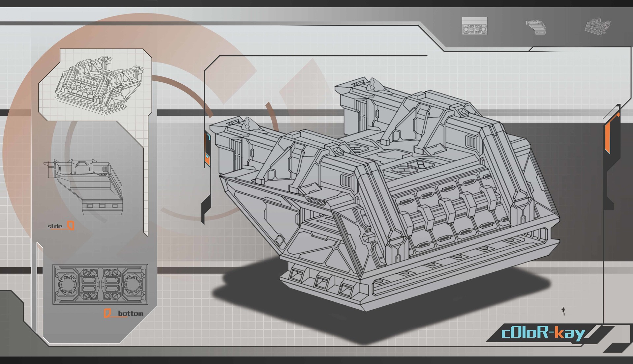Click the perspective-view icon in top header
633x364 pixels.
[x=598, y=26]
